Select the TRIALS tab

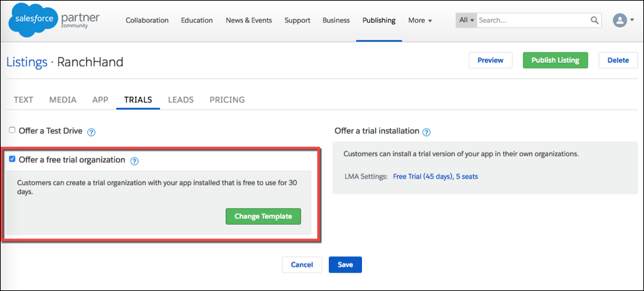[138, 99]
